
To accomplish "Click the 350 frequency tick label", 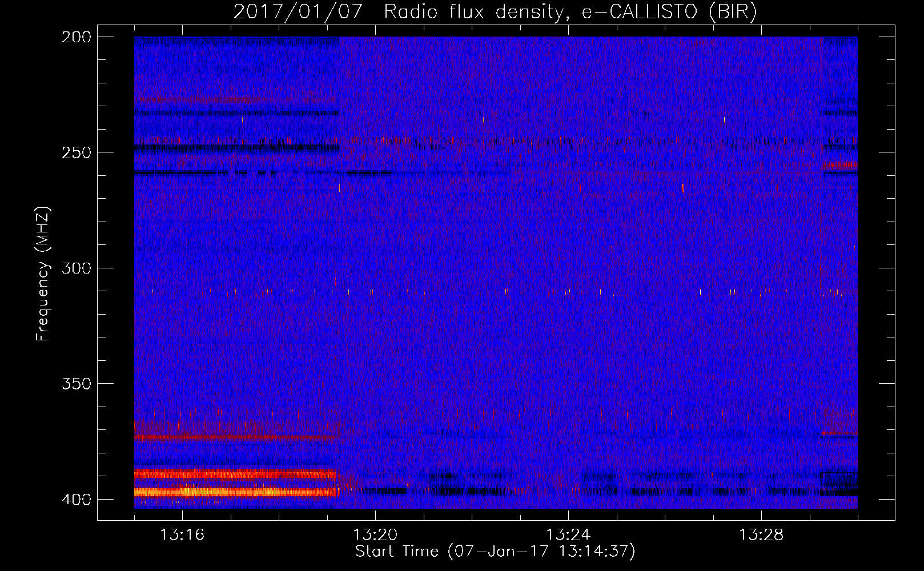I will (x=77, y=384).
